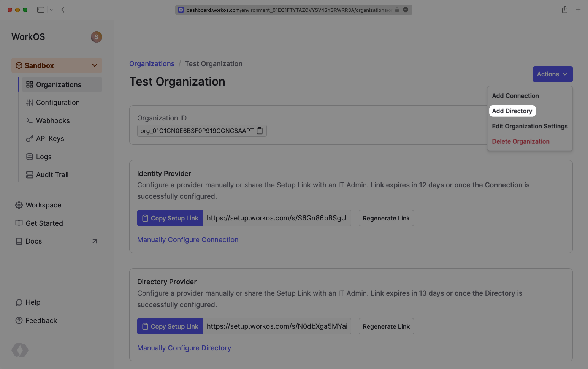The width and height of the screenshot is (588, 369).
Task: Open Configuration in the sidebar
Action: (58, 103)
